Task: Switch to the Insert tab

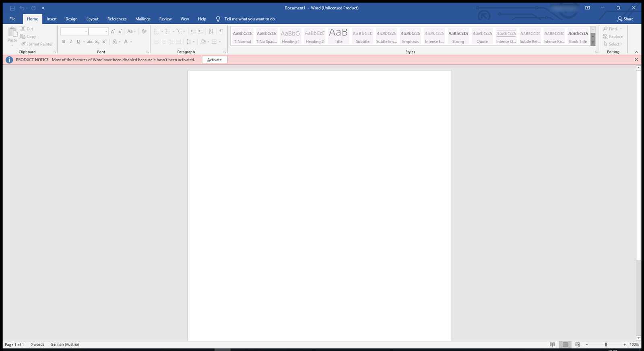Action: pos(52,19)
